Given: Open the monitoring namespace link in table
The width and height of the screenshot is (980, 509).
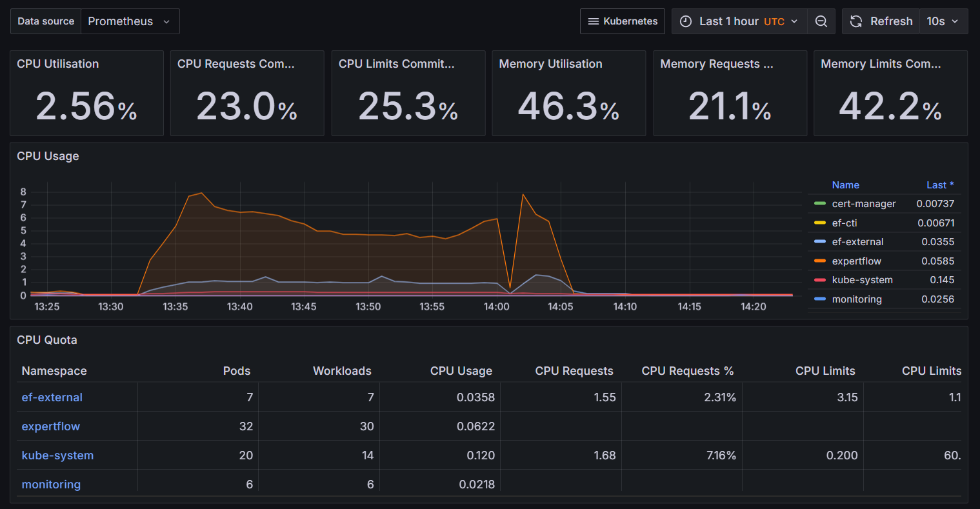Looking at the screenshot, I should click(51, 484).
